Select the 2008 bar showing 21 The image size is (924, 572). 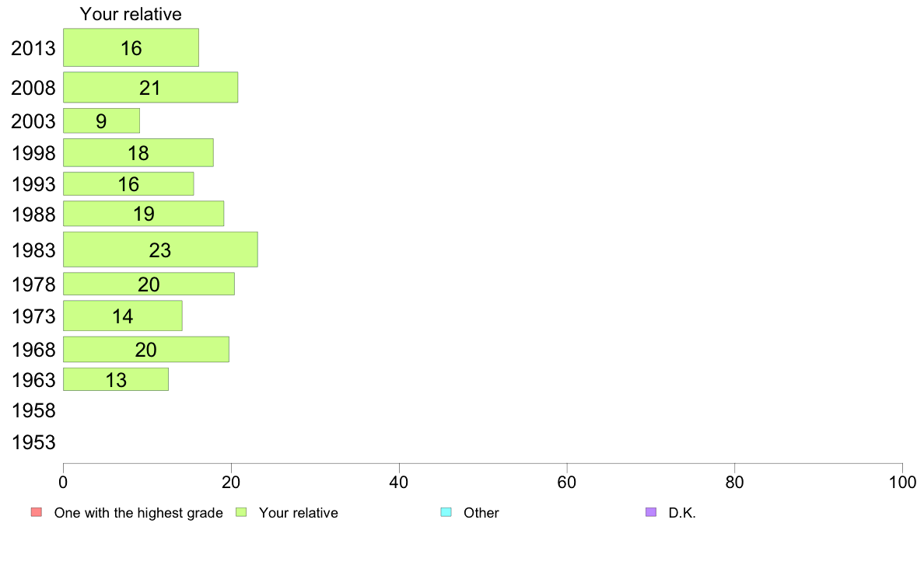[x=150, y=87]
